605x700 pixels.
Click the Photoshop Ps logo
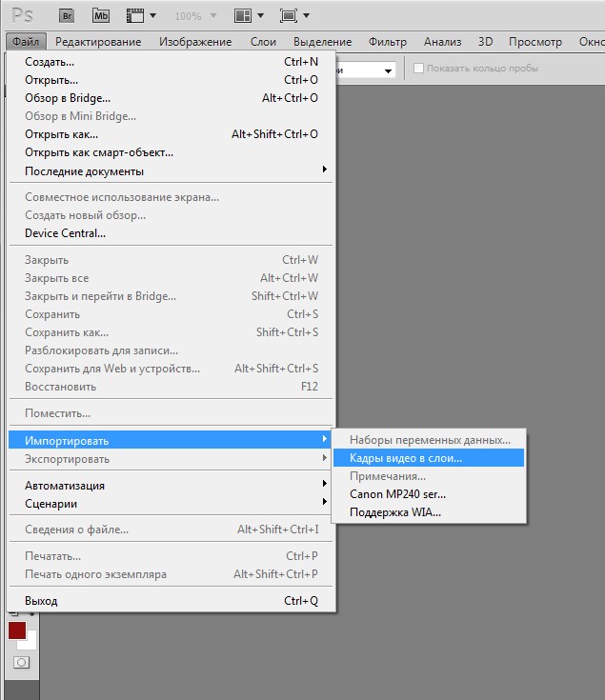(22, 15)
